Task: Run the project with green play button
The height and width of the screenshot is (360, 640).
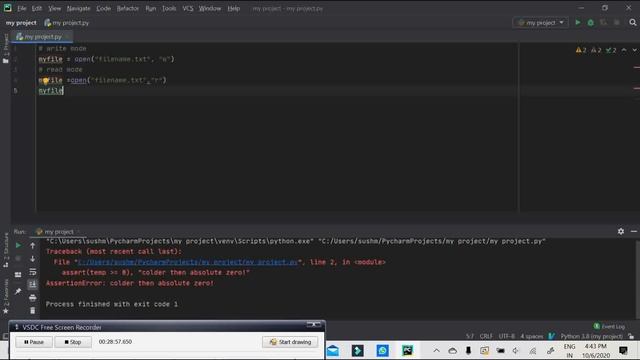Action: coord(578,22)
